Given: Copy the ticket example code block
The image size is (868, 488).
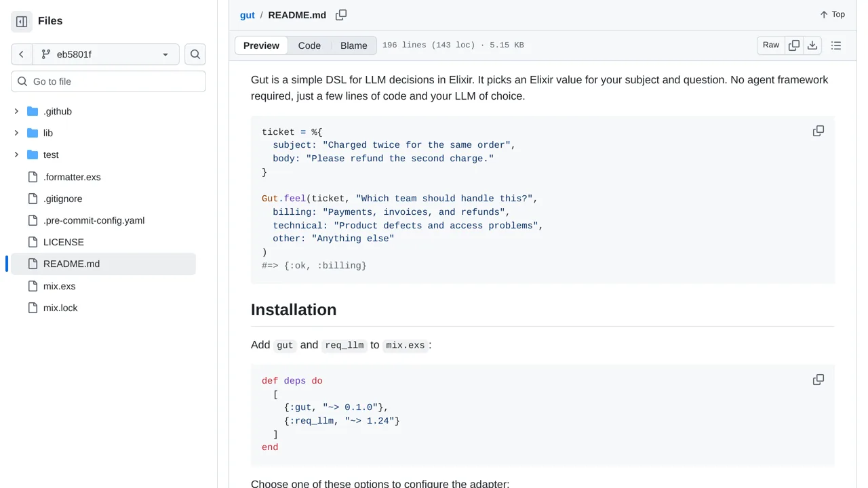Looking at the screenshot, I should coord(818,131).
